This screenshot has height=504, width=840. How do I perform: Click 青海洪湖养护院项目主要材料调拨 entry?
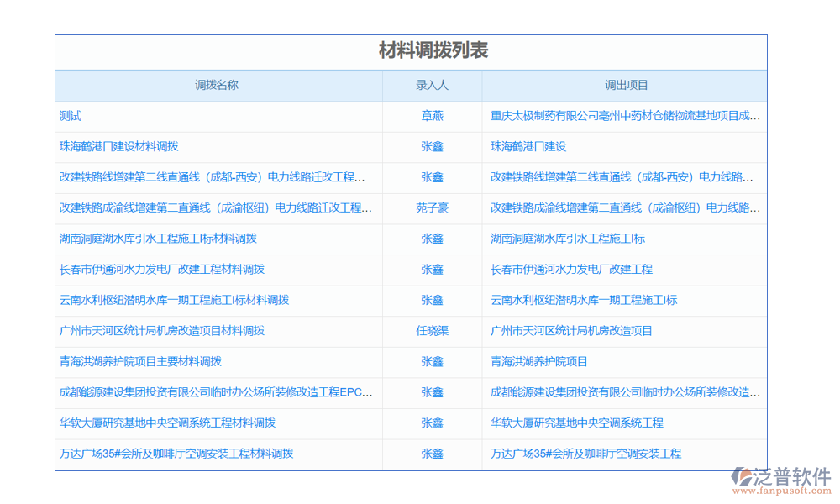[140, 361]
